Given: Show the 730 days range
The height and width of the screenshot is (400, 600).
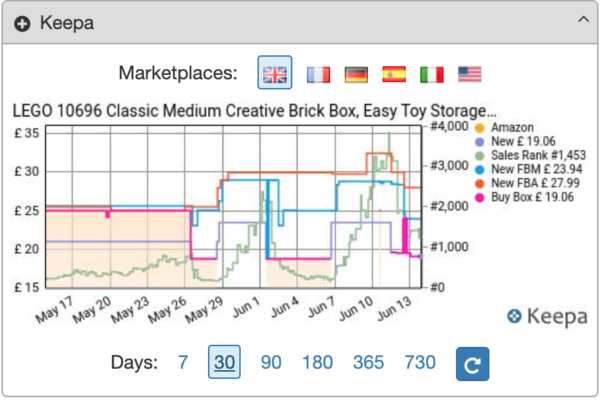Looking at the screenshot, I should coord(420,362).
